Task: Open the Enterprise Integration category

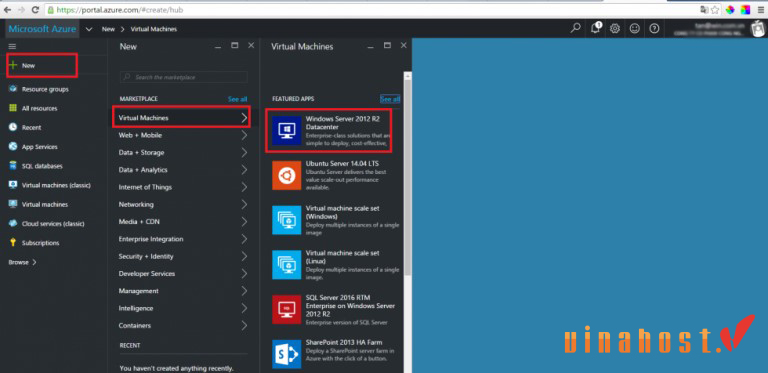Action: click(184, 239)
